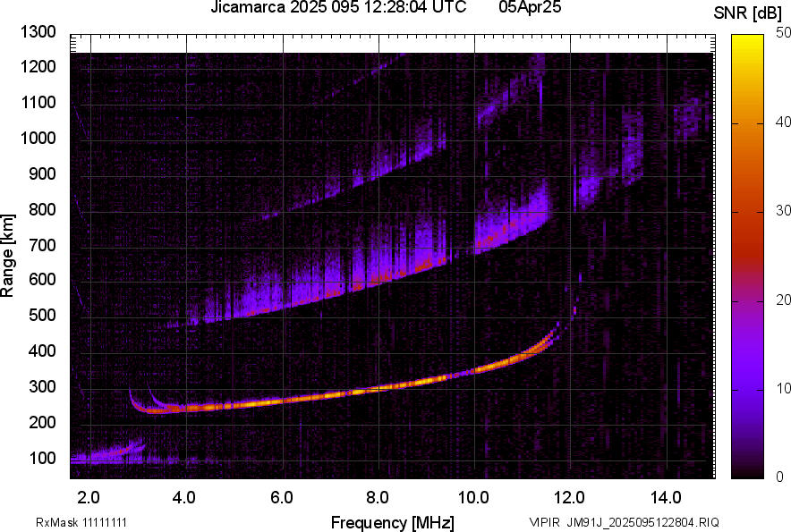Click the 500 tick on the range axis
Screen dimensions: 791x532
pos(41,316)
